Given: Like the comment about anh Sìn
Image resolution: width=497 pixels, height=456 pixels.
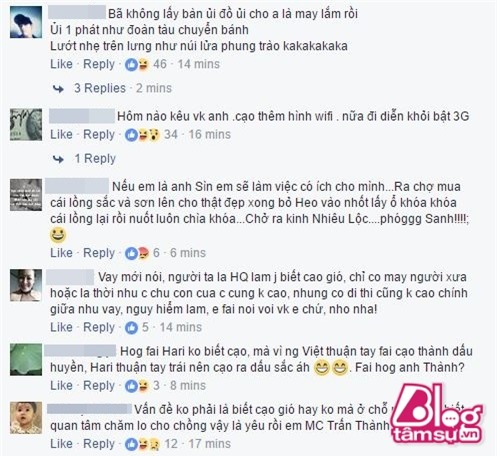Looking at the screenshot, I should 61,253.
